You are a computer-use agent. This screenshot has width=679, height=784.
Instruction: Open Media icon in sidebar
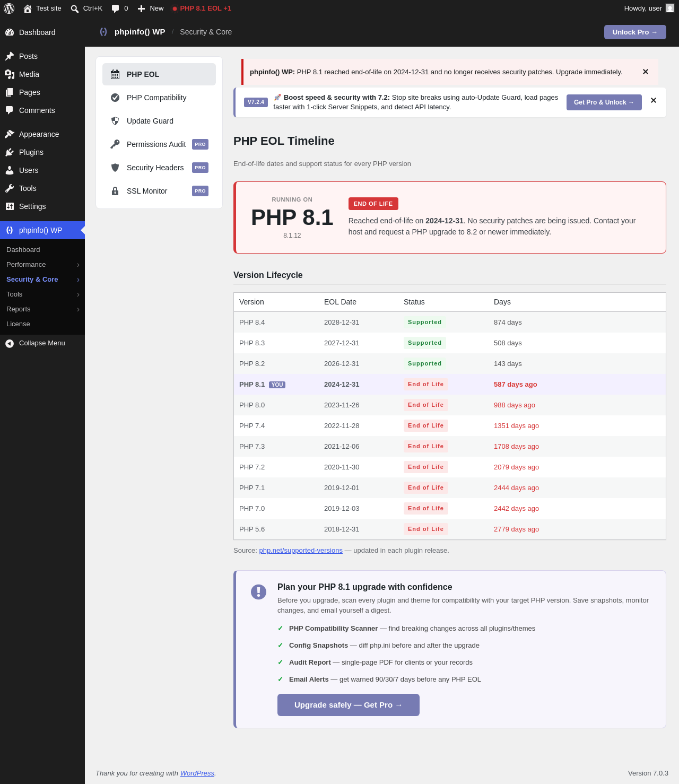coord(10,74)
